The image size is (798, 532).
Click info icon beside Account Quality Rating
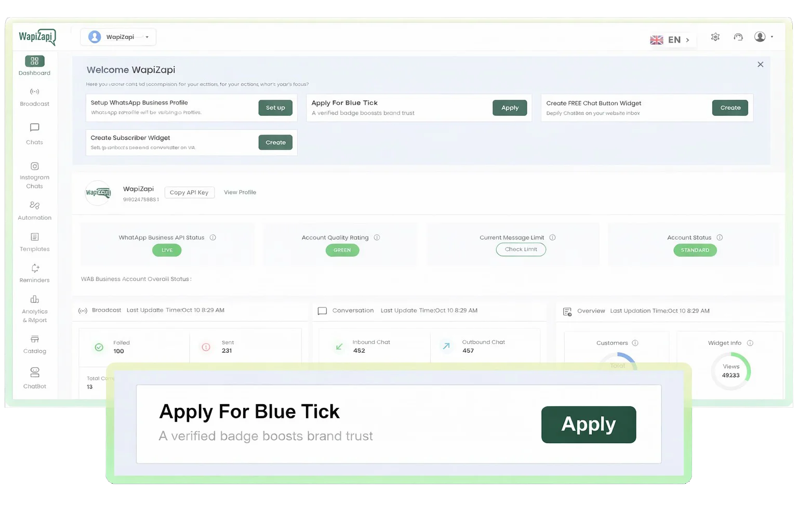click(x=377, y=237)
